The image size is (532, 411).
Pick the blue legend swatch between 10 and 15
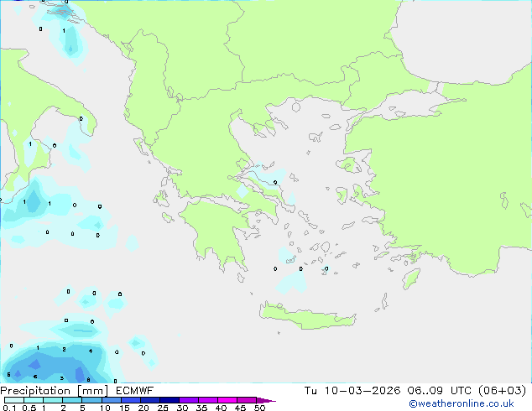[112, 400]
